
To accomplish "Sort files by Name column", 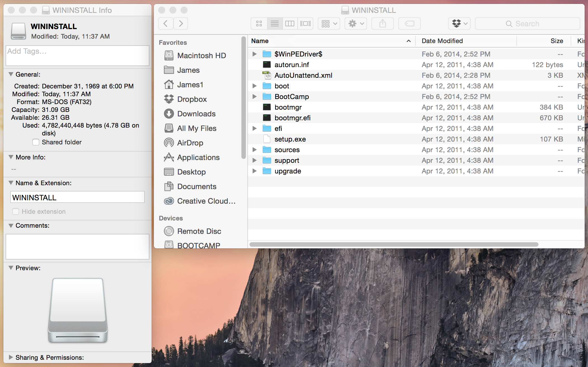I will [x=331, y=41].
